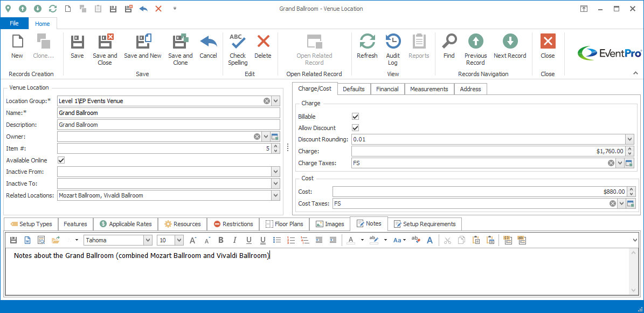The width and height of the screenshot is (644, 313).
Task: Save notes document with editor floppy icon
Action: 13,240
